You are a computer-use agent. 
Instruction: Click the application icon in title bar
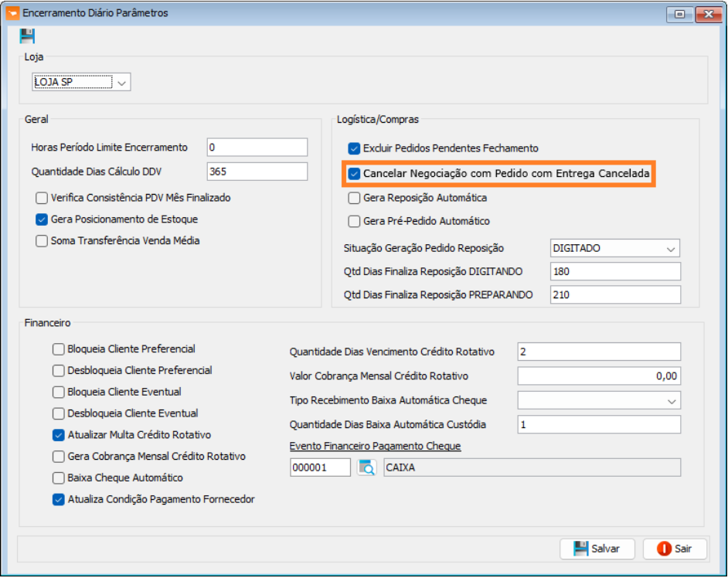point(12,13)
